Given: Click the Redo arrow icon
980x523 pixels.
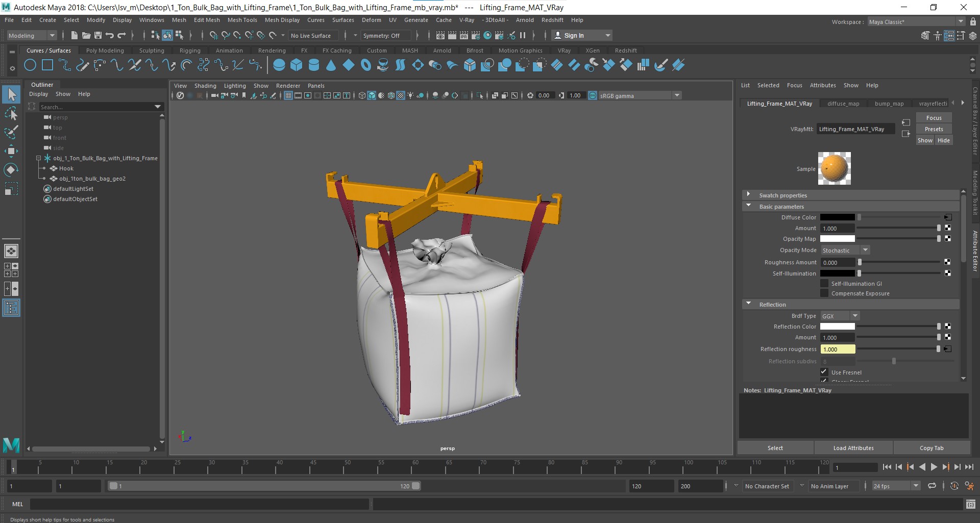Looking at the screenshot, I should [x=122, y=35].
